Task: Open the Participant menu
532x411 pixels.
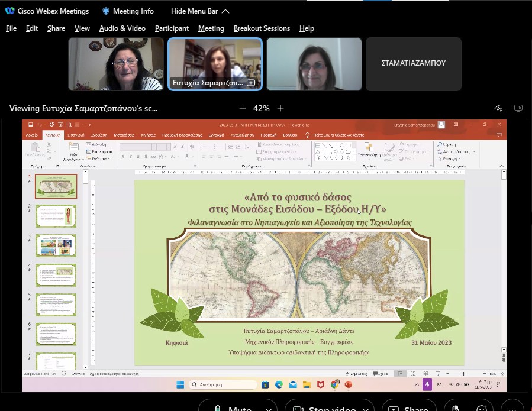Action: click(172, 28)
